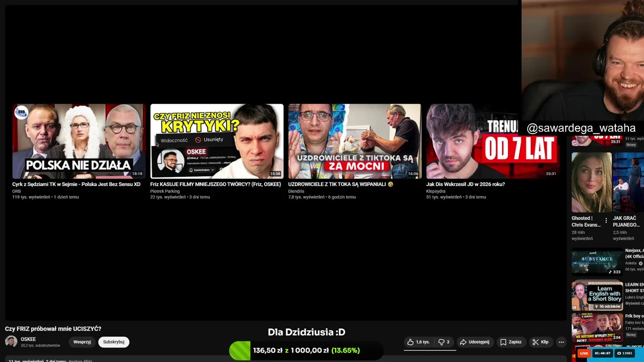Open Cyrk z Sędziami TK w Sejmie thumbnail

click(79, 141)
